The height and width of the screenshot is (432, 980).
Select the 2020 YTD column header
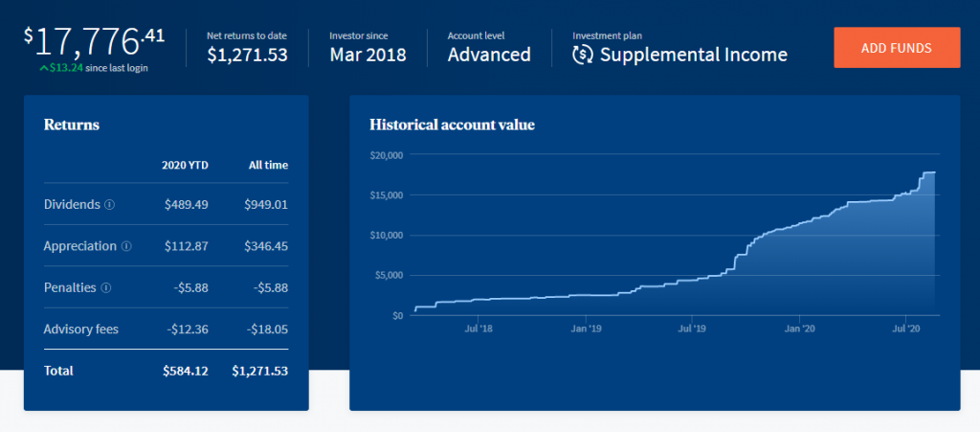pyautogui.click(x=185, y=165)
